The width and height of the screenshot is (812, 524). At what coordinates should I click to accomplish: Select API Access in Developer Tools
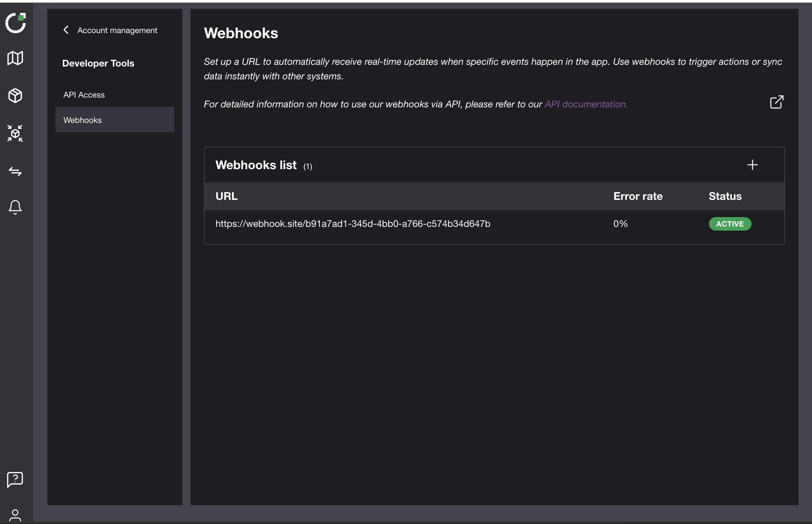coord(84,95)
